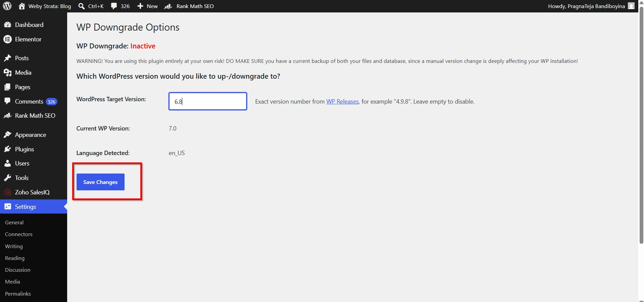Click the comments bubble icon in admin bar

coord(114,6)
